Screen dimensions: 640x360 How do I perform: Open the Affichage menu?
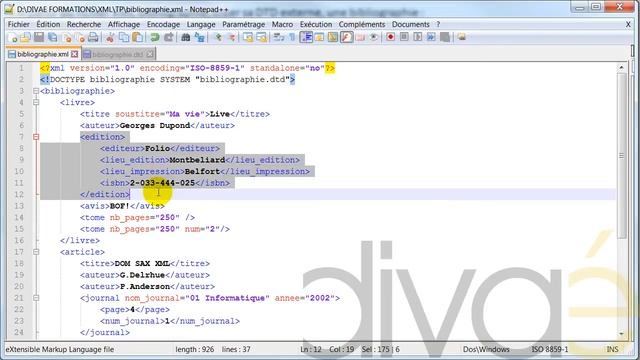coord(124,24)
